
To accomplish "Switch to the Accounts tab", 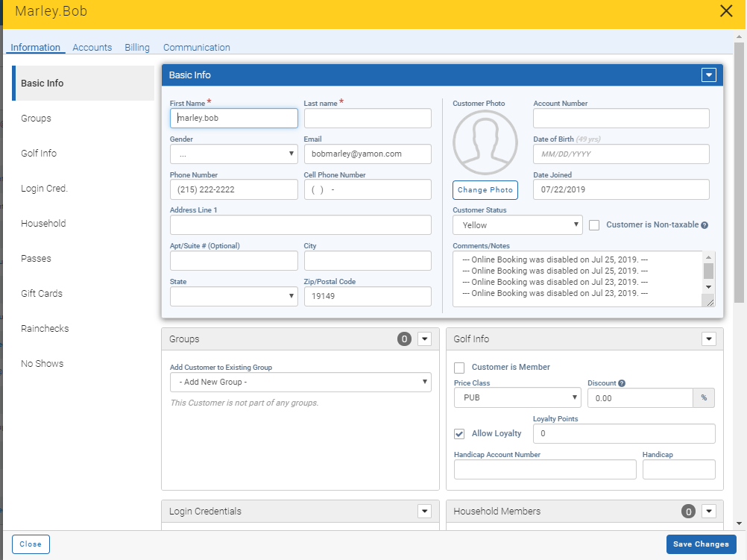I will click(x=92, y=47).
